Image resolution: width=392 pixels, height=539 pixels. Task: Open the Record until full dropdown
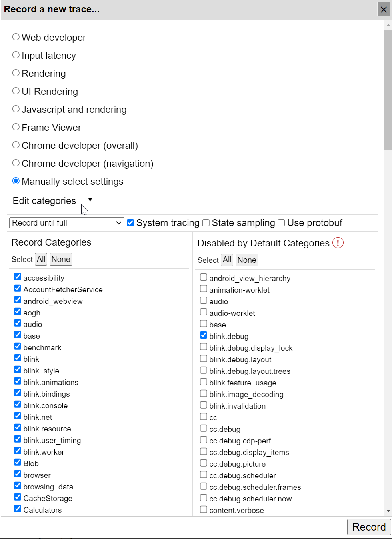[66, 222]
